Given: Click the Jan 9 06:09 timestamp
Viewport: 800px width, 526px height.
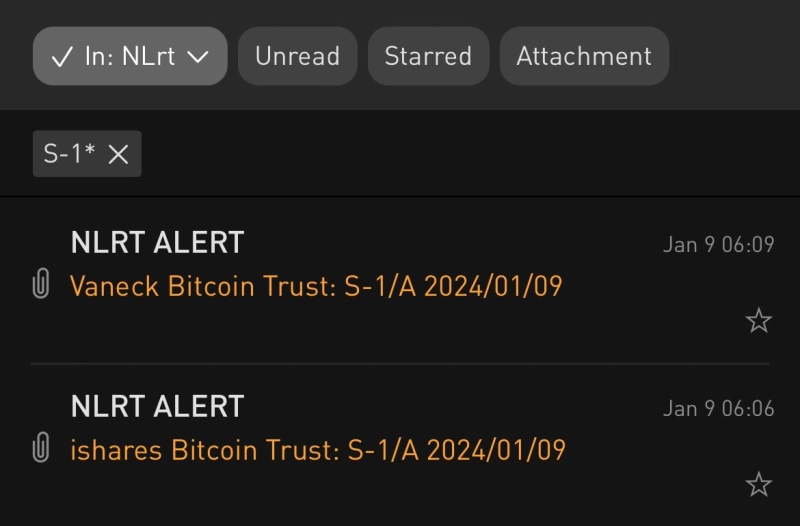Looking at the screenshot, I should pos(718,245).
